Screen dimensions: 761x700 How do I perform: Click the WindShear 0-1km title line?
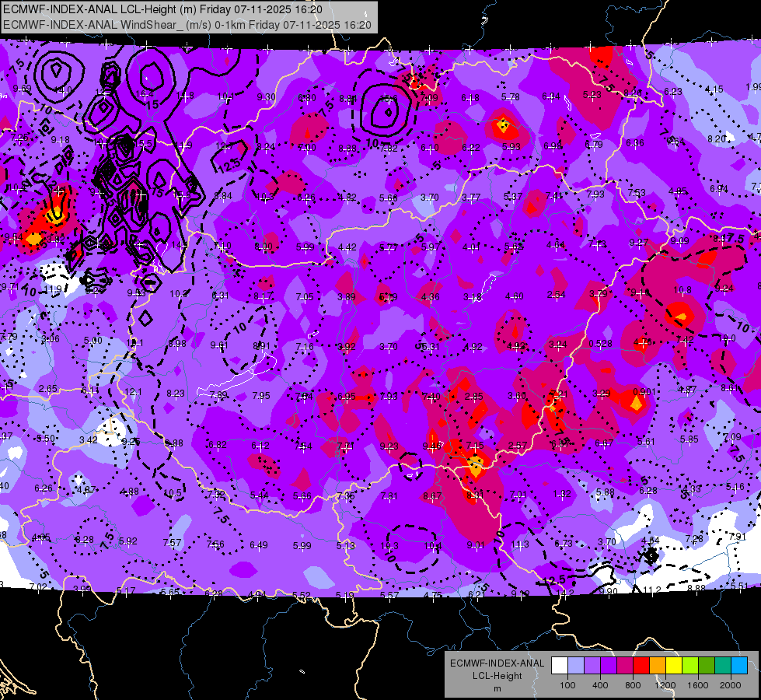coord(187,25)
